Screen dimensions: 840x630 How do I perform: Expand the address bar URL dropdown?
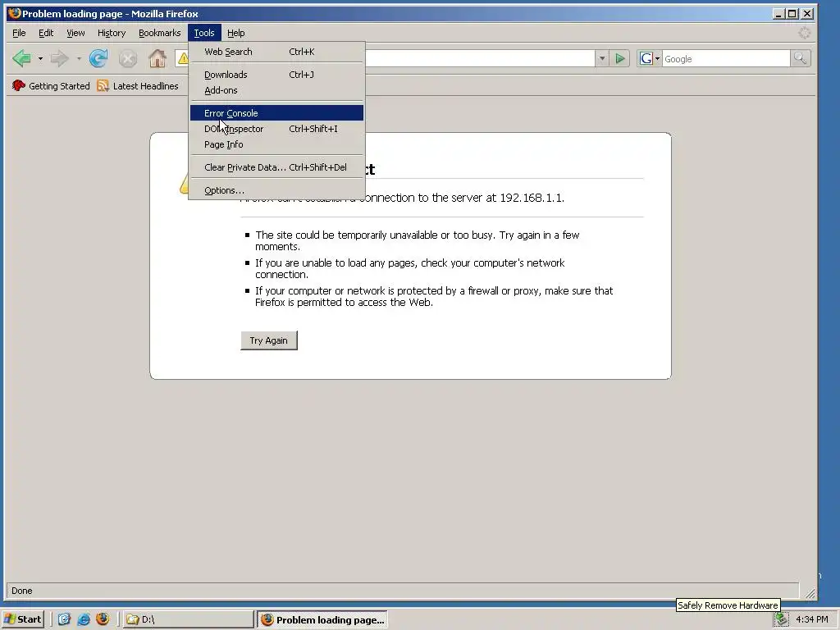(x=601, y=58)
